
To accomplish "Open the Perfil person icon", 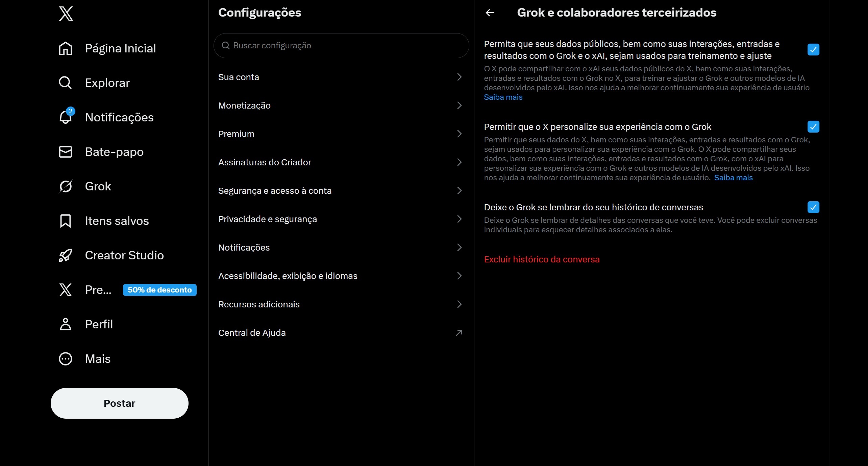I will tap(66, 324).
